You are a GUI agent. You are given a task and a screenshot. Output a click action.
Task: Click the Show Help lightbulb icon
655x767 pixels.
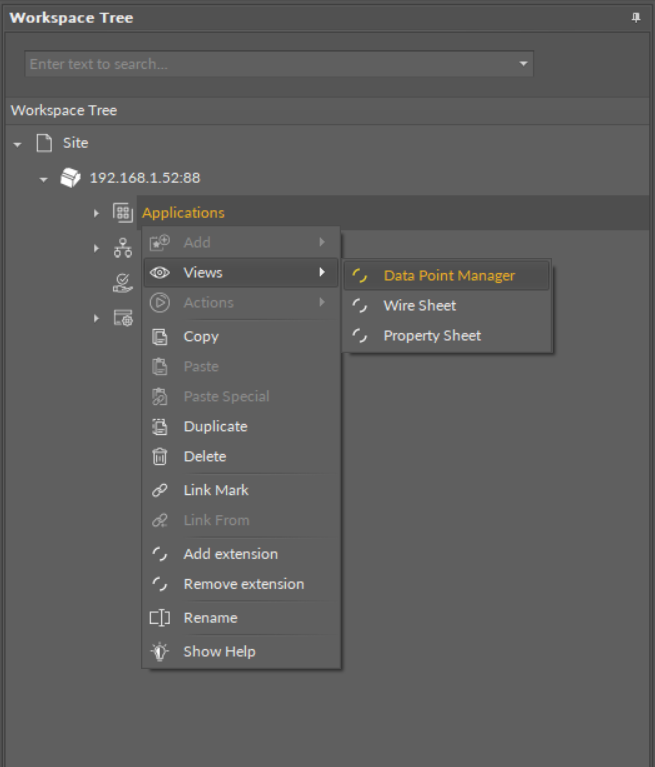160,652
